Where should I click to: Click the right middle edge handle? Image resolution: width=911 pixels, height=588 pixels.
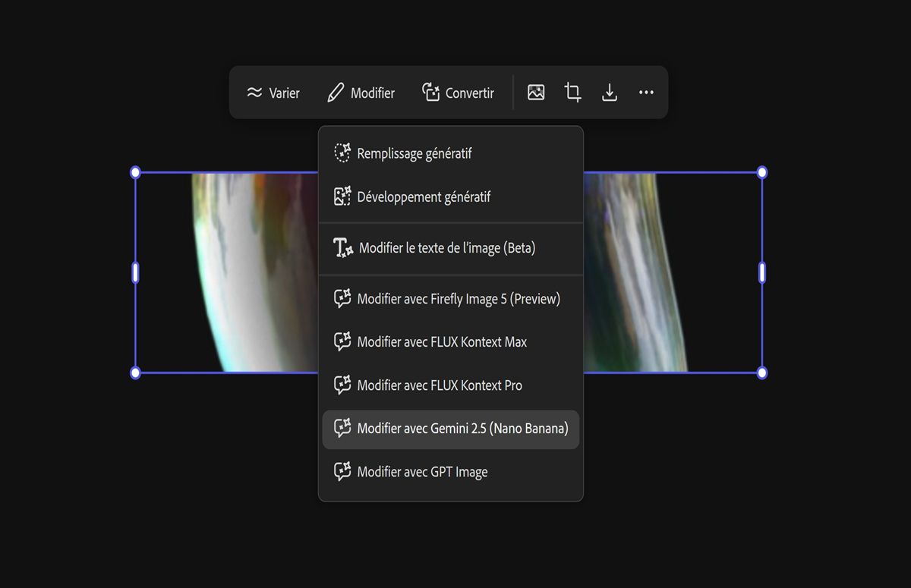(762, 272)
